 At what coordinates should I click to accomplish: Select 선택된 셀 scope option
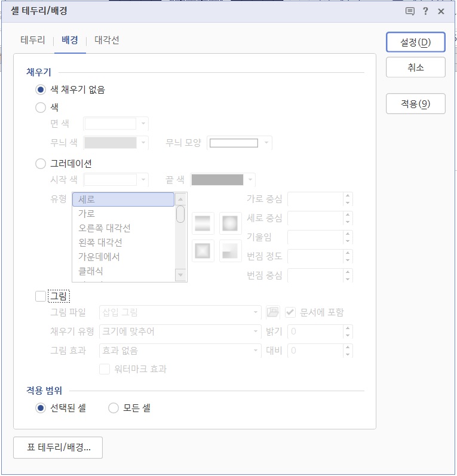point(41,408)
